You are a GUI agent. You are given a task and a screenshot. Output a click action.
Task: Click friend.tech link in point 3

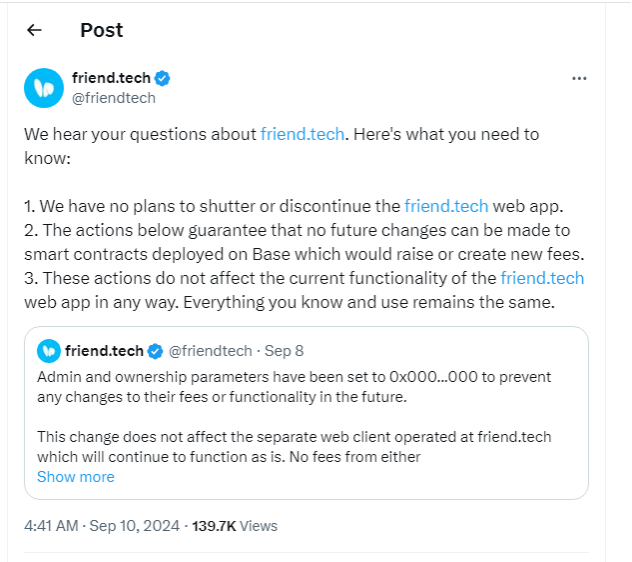coord(542,278)
